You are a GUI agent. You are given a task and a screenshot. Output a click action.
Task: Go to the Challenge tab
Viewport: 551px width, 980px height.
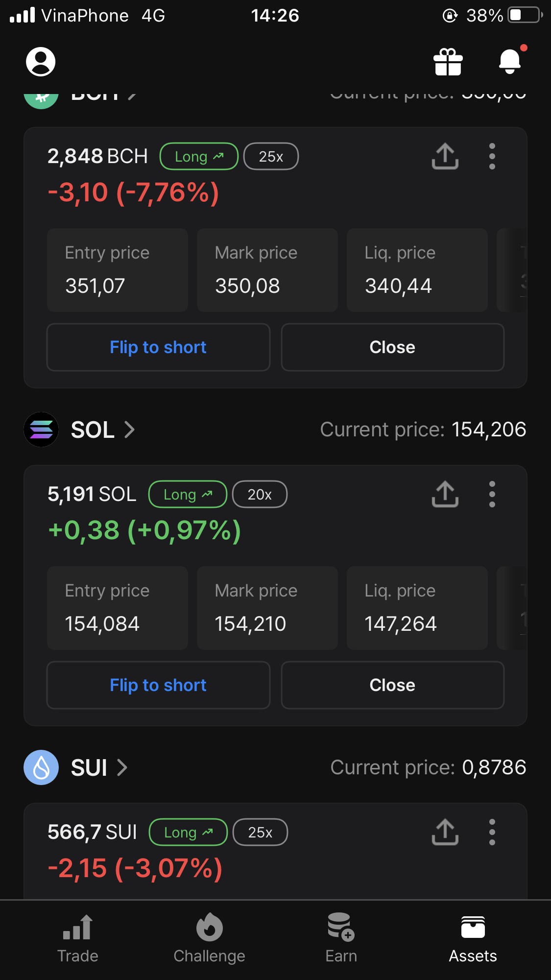[x=209, y=938]
